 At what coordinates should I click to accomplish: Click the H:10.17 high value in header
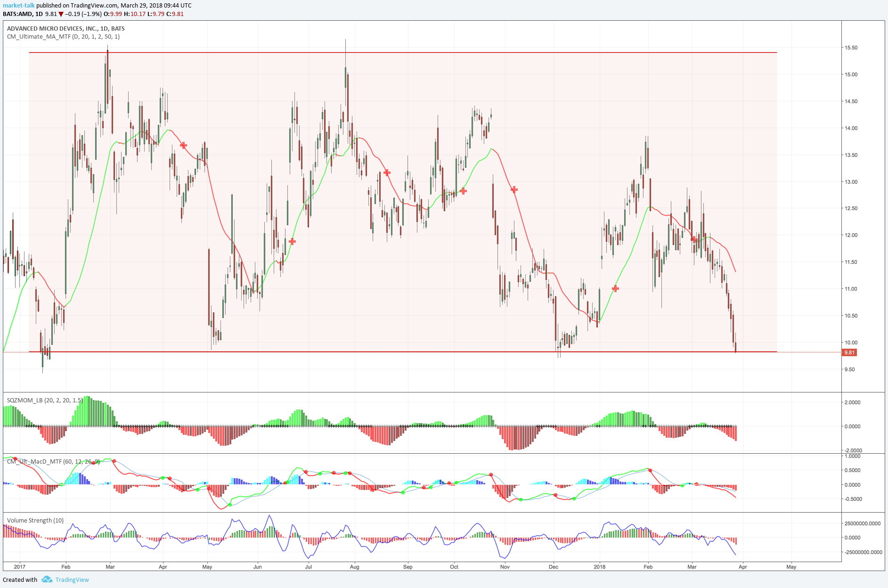(135, 14)
